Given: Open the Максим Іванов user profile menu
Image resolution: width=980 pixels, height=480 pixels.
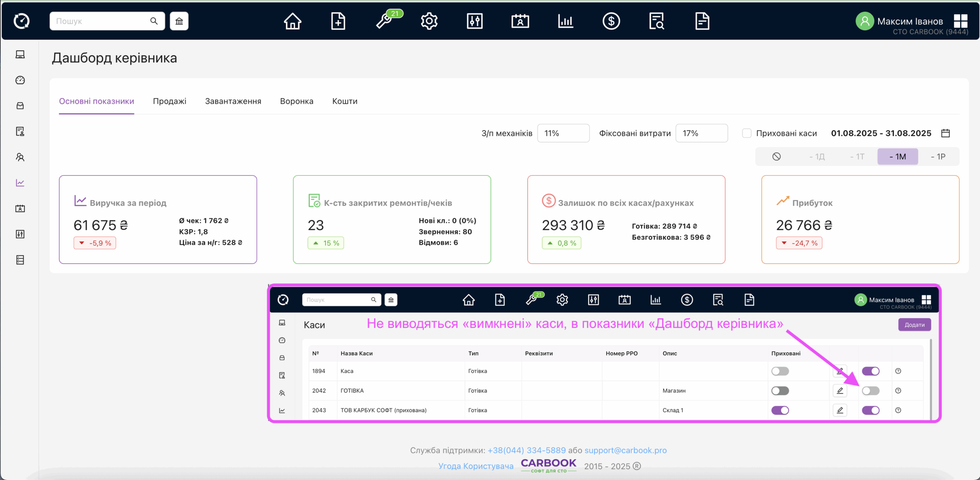Looking at the screenshot, I should [910, 21].
